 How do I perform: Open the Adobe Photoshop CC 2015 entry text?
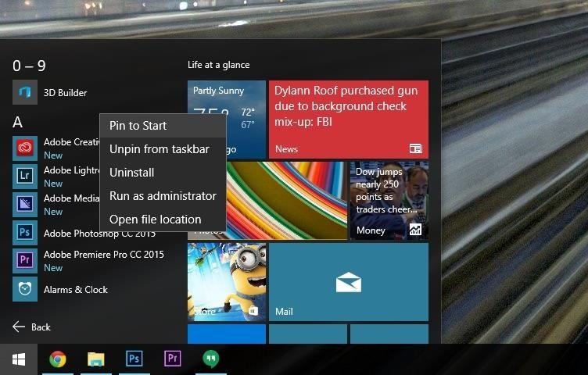[x=99, y=234]
